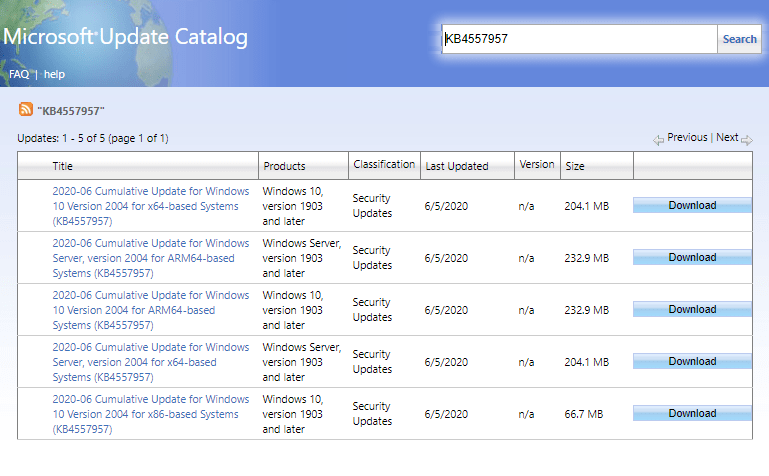Screen dimensions: 769x476
Task: Click 204.1 MB in Windows Server x64 row
Action: click(x=587, y=362)
